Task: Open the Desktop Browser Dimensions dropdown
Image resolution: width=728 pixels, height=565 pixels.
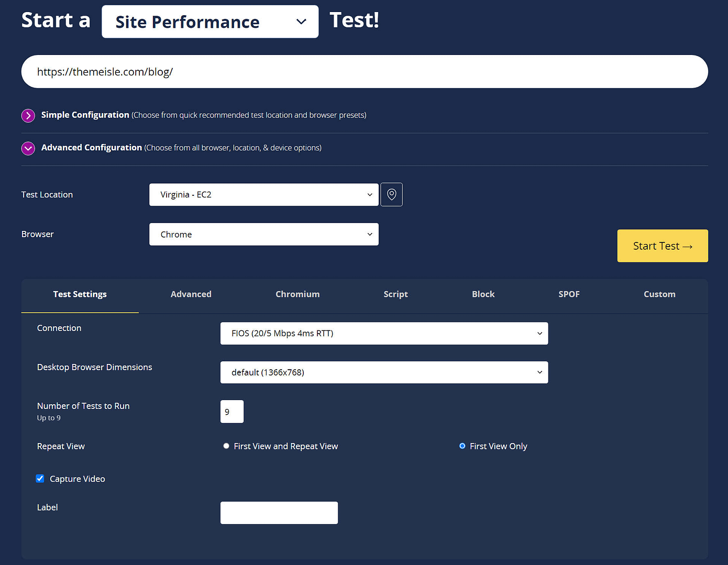Action: [384, 372]
